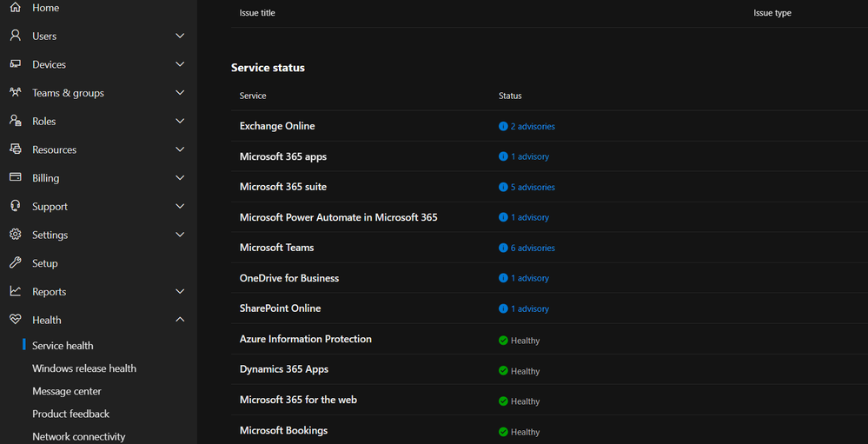Click the info icon in Microsoft 365 suite row

coord(503,187)
